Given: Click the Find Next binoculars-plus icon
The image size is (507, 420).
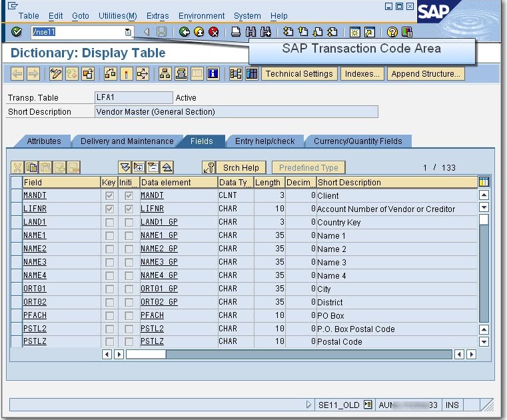Looking at the screenshot, I should [265, 32].
